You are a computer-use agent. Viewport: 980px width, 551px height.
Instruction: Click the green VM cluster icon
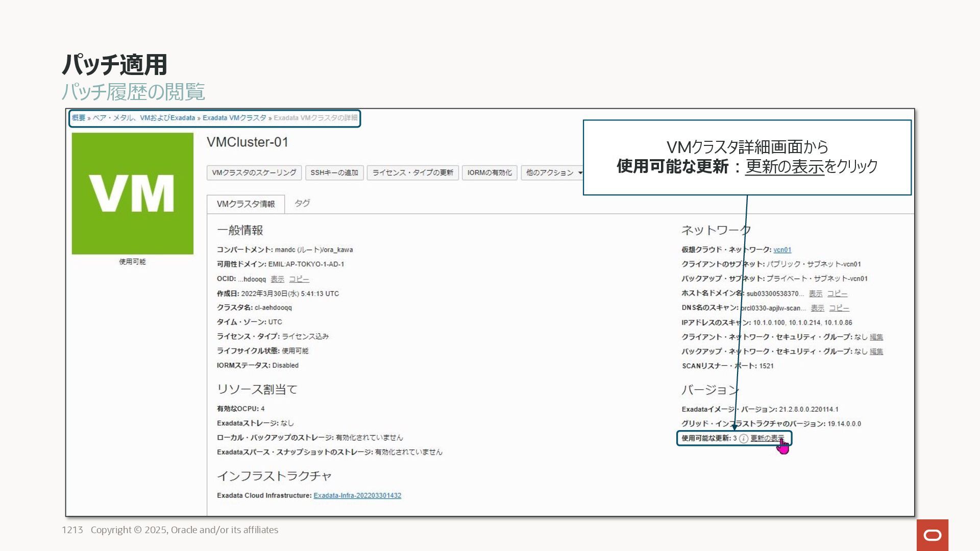pyautogui.click(x=132, y=193)
